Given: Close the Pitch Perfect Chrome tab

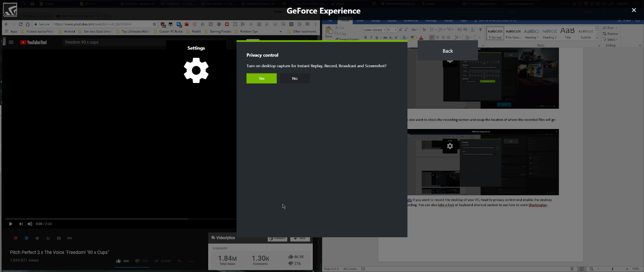Looking at the screenshot, I should (x=98, y=16).
